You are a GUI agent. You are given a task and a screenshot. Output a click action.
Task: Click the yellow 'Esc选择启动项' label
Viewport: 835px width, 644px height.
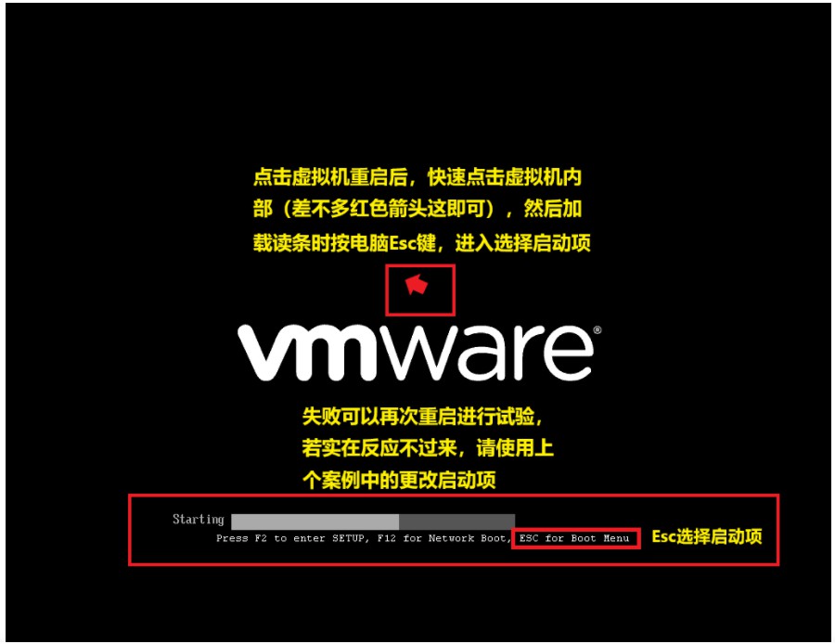pos(707,536)
